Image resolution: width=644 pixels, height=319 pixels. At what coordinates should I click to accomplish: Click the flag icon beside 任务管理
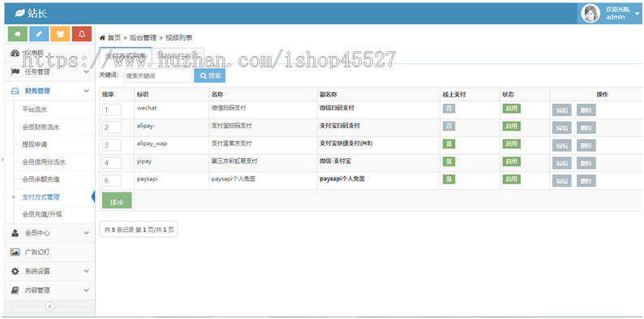tap(15, 72)
